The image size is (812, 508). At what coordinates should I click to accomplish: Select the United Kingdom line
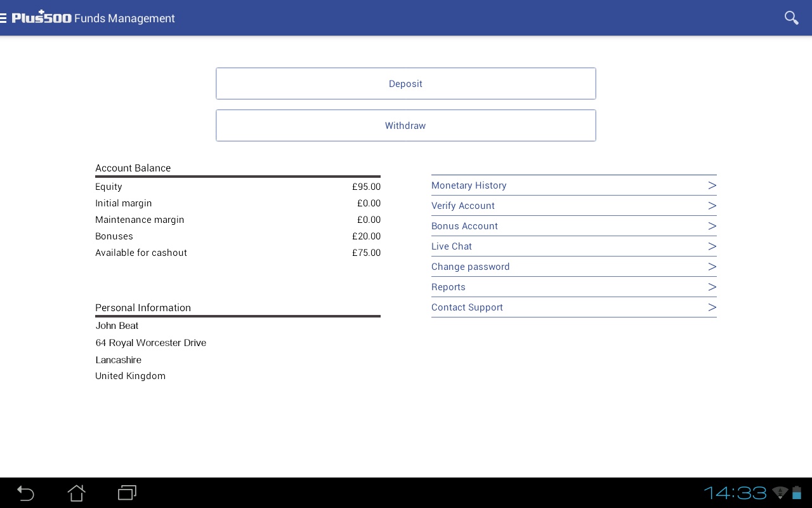pos(130,376)
